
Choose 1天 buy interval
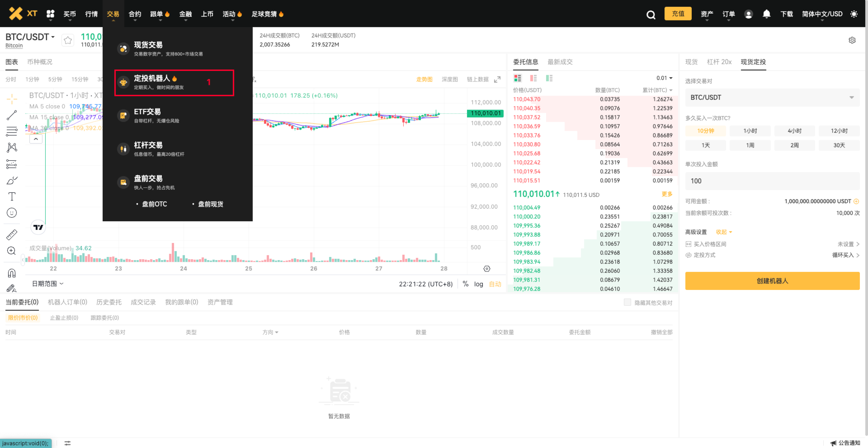point(705,145)
